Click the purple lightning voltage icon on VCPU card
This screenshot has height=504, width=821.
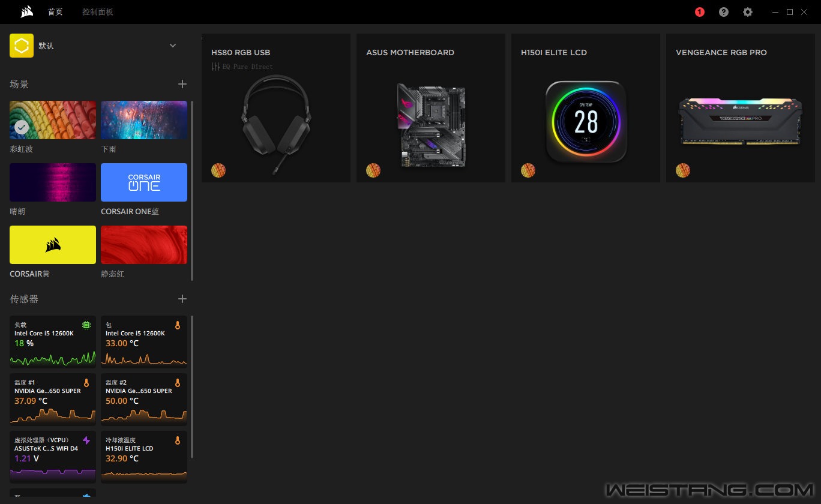pos(86,440)
